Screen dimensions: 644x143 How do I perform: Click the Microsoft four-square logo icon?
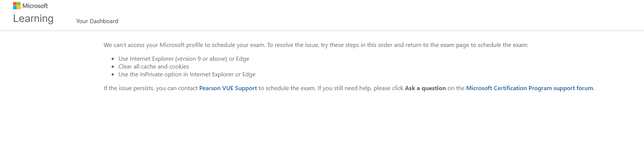tap(17, 6)
